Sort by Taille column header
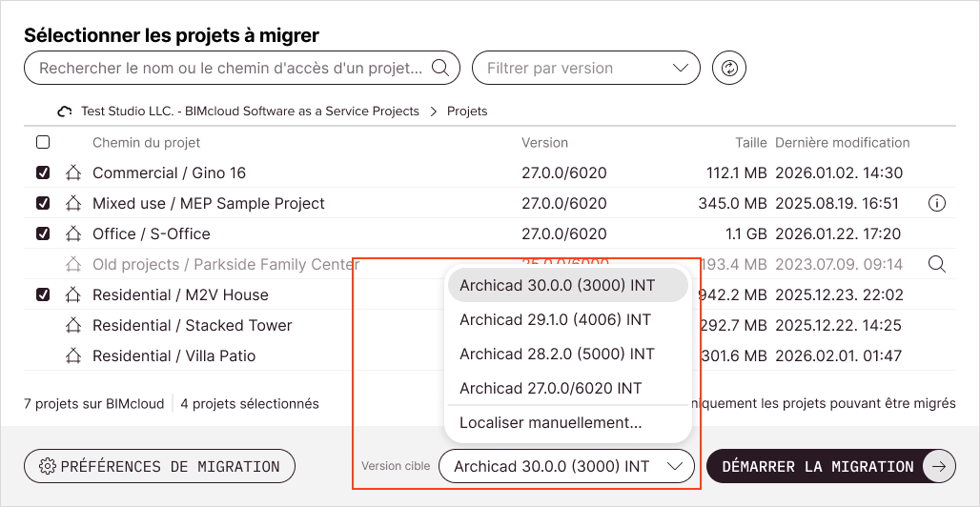Image resolution: width=980 pixels, height=507 pixels. [750, 143]
